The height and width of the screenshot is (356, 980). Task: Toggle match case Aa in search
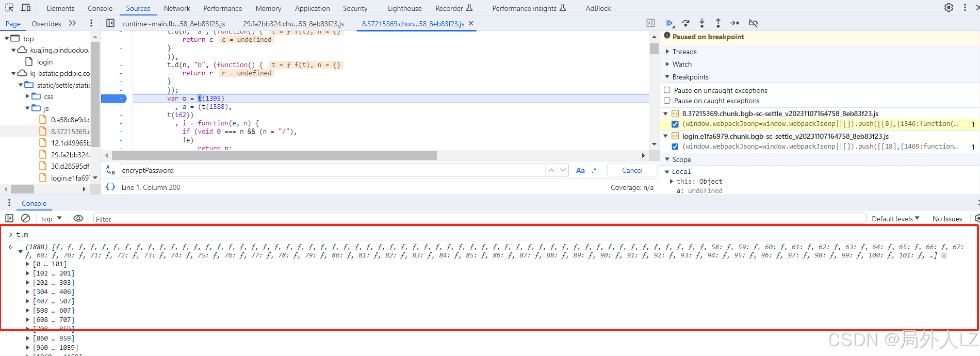pos(580,170)
